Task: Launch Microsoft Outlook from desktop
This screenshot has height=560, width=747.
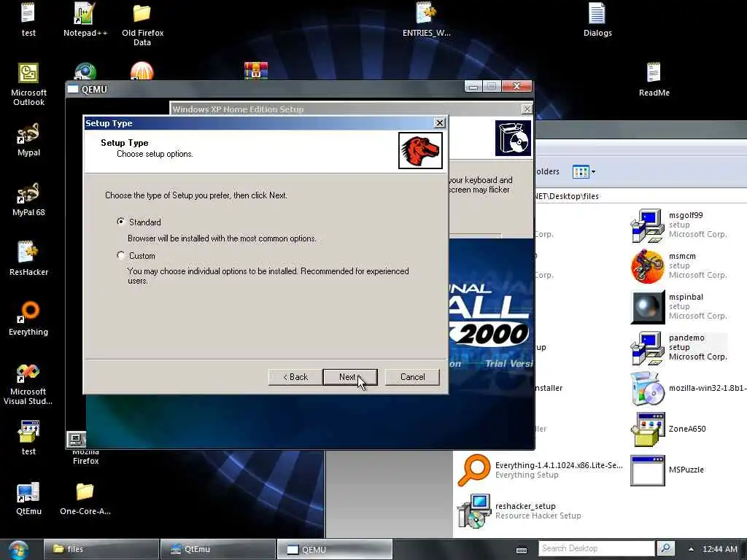Action: 28,85
